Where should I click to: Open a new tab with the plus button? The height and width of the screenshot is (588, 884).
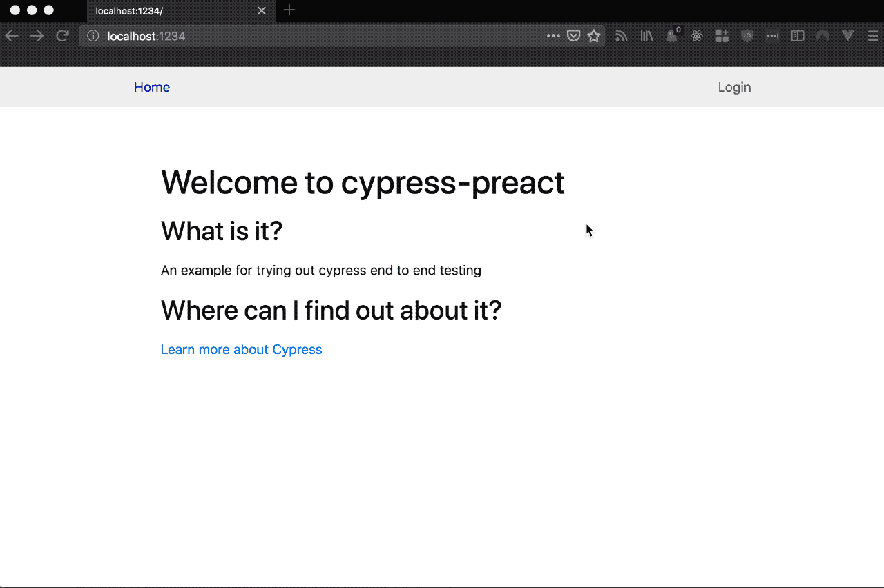pyautogui.click(x=289, y=10)
